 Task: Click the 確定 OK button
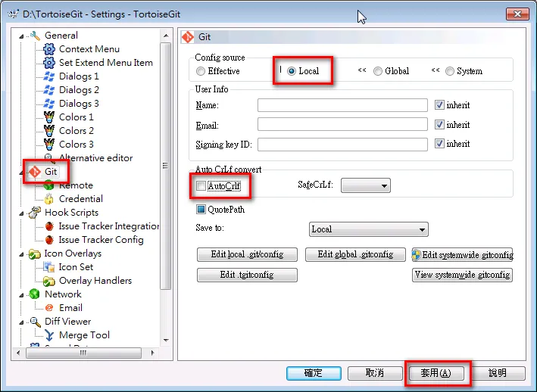pos(314,373)
